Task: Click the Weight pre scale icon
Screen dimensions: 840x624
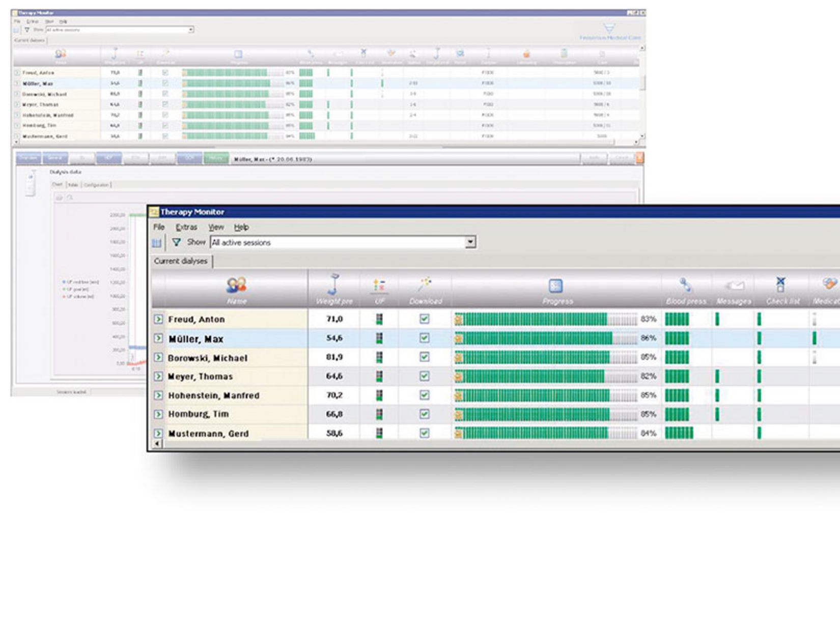Action: (x=333, y=285)
